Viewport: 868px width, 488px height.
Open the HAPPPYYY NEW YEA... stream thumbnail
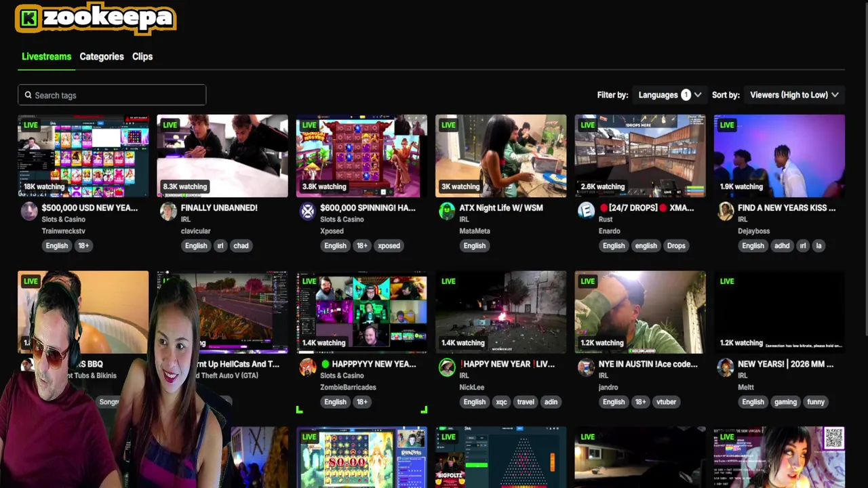click(361, 312)
